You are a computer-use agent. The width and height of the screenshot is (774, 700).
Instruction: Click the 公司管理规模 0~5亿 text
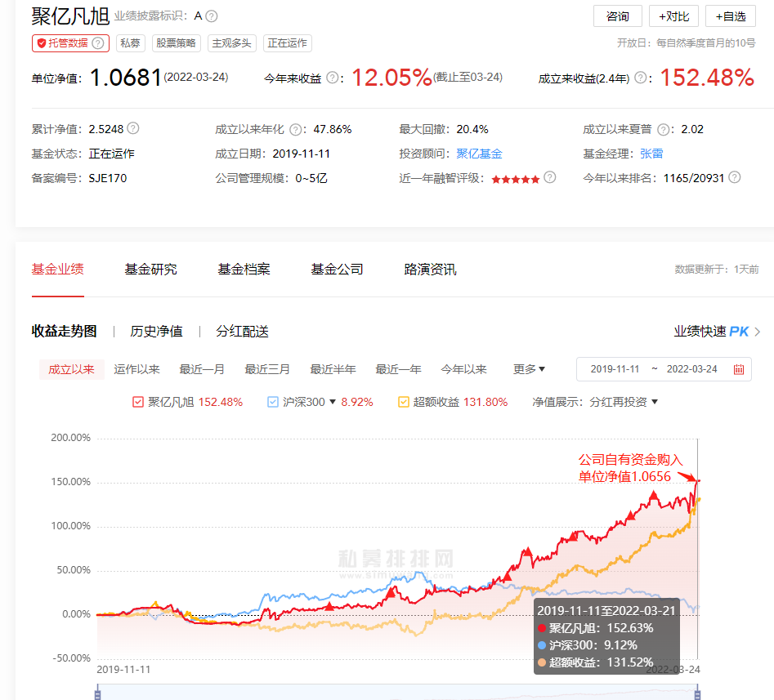[x=271, y=178]
